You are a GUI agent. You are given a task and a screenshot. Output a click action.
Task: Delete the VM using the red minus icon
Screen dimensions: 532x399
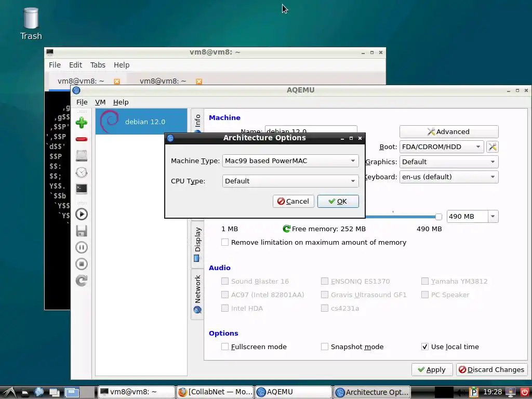(x=82, y=139)
